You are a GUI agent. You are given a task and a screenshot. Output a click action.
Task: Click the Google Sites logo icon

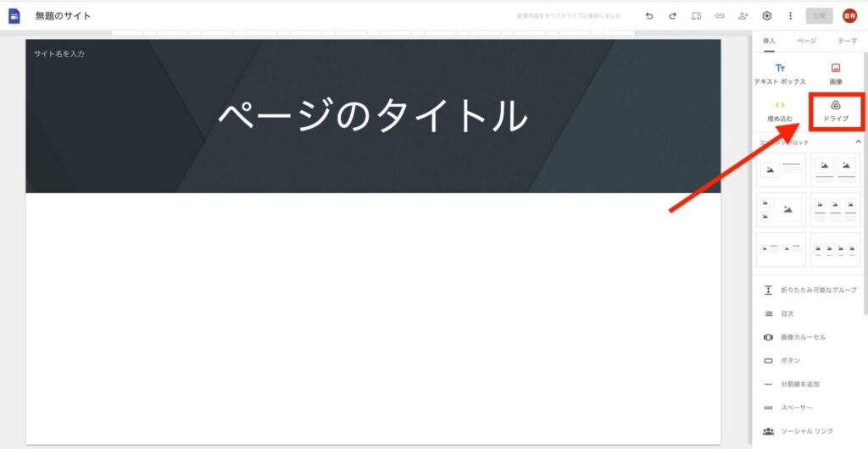click(14, 16)
